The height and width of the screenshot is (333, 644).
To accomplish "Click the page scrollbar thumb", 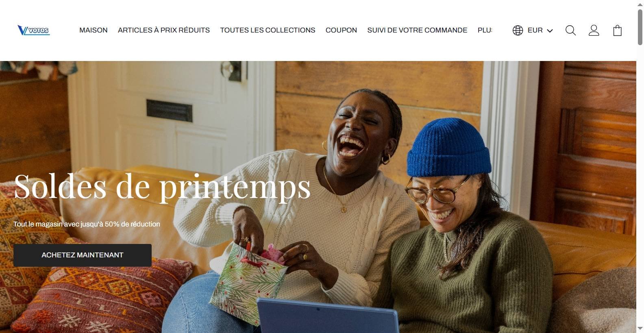I will click(640, 26).
